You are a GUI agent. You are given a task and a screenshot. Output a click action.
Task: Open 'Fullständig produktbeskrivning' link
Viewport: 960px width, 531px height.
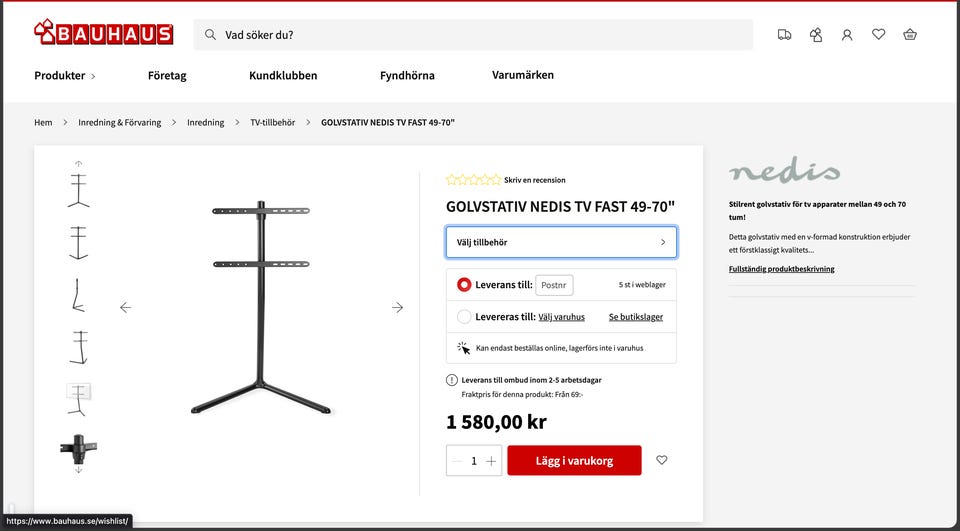pos(781,269)
